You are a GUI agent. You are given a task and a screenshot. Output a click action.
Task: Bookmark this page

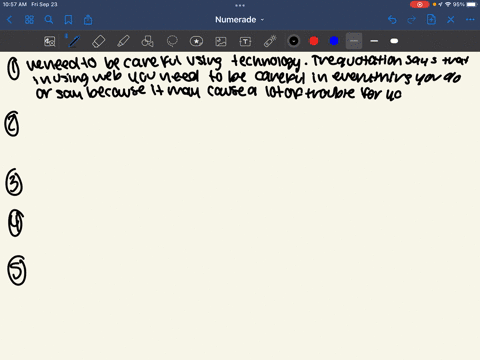click(x=68, y=20)
